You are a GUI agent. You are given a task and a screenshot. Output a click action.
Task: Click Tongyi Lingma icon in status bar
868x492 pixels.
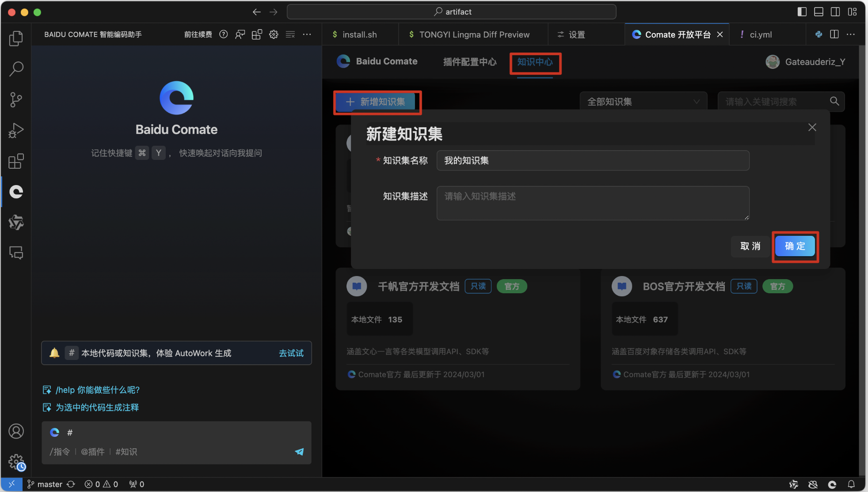coord(794,484)
